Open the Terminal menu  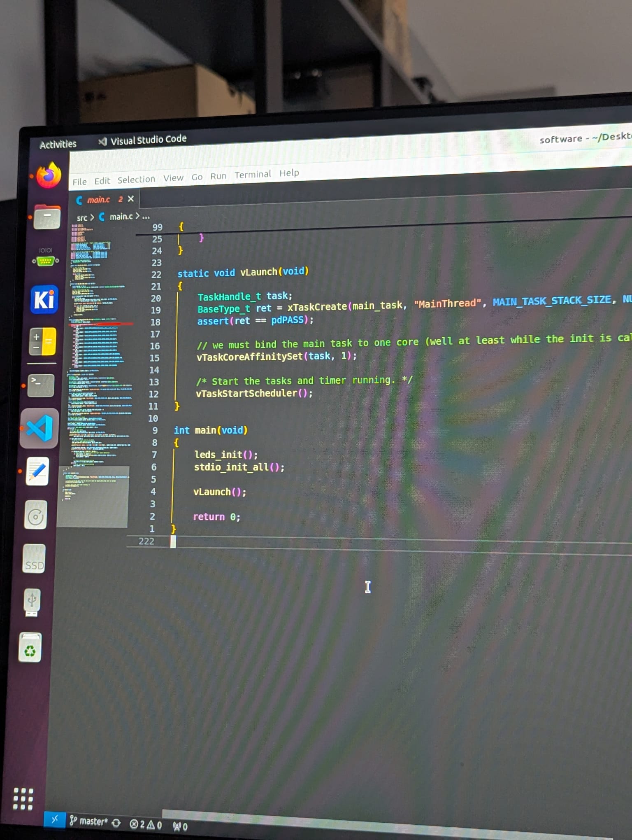[253, 175]
